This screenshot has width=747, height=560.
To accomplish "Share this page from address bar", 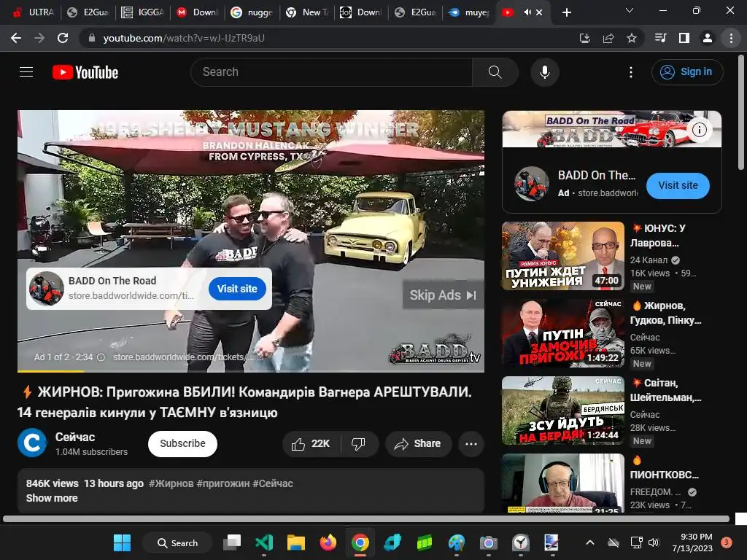I will coord(608,38).
